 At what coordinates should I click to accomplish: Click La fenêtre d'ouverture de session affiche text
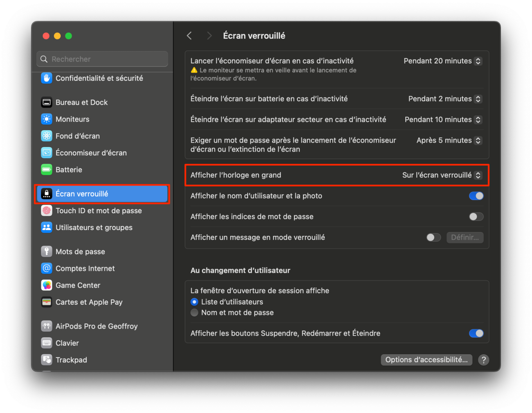pos(260,291)
